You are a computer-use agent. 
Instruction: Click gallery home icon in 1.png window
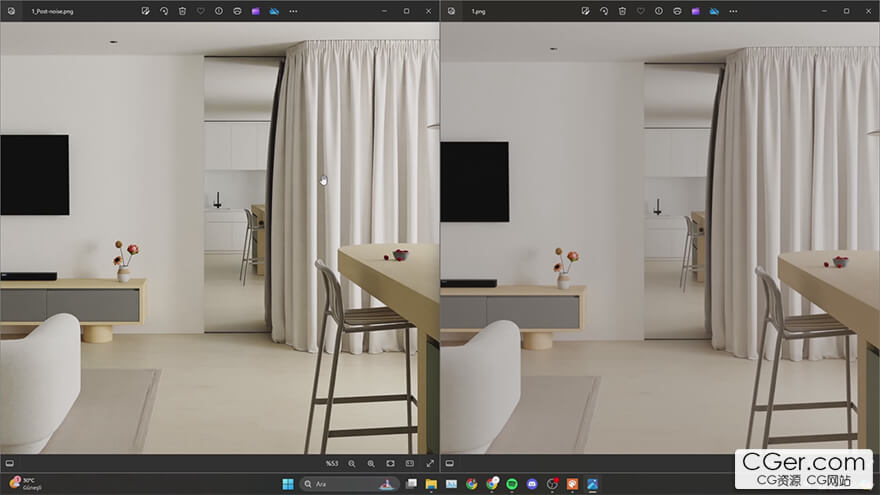coord(451,11)
